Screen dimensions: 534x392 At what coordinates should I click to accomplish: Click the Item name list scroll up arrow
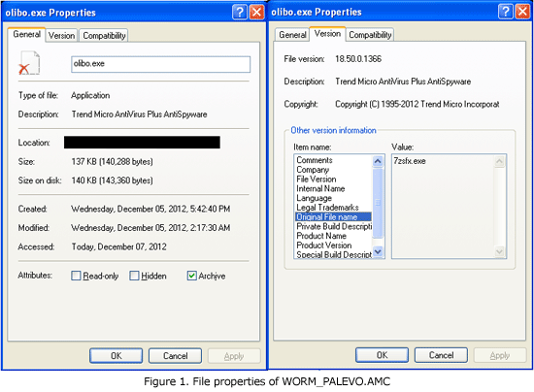[x=378, y=161]
